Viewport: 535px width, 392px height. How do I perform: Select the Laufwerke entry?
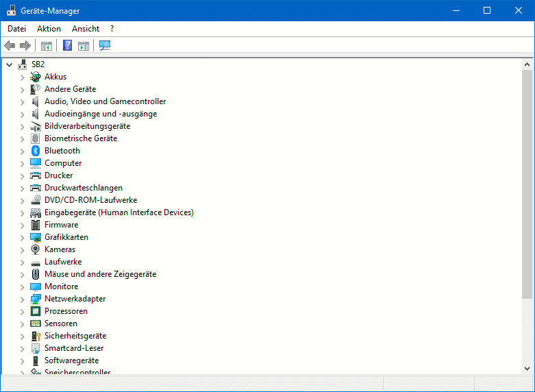[x=63, y=262]
